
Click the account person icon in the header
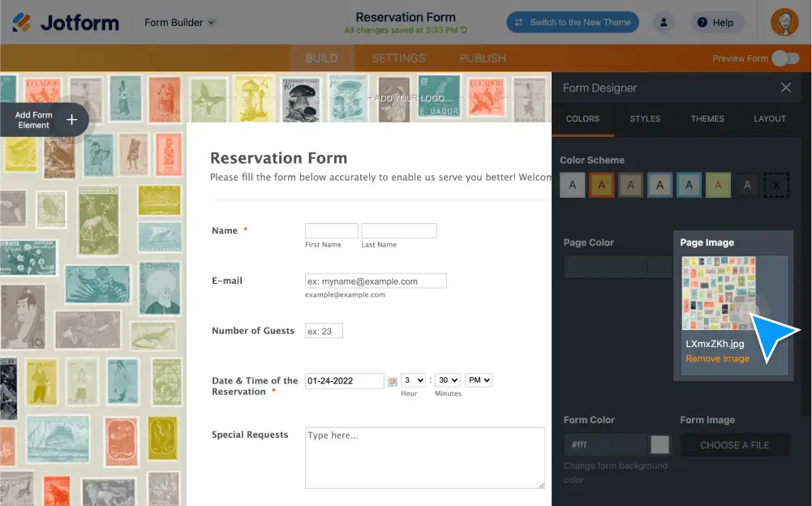(664, 22)
